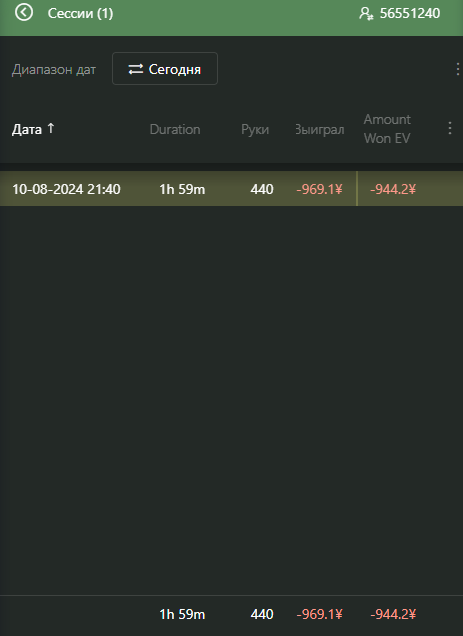Viewport: 463px width, 636px height.
Task: Sort by Amount Won EV header
Action: 387,129
